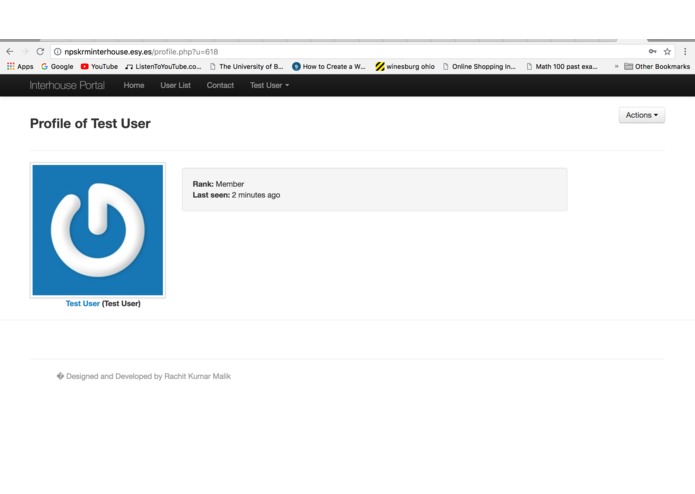Open How to Create a W... bookmark
The height and width of the screenshot is (494, 695).
[x=329, y=66]
